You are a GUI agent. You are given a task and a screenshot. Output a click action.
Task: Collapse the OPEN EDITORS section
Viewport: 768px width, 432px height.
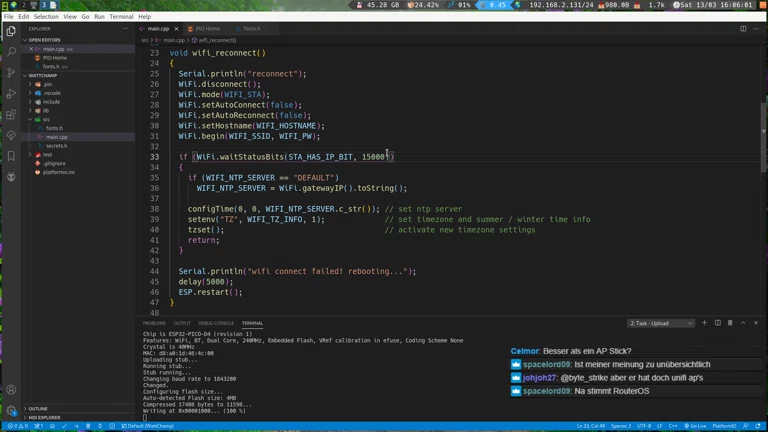[x=45, y=40]
